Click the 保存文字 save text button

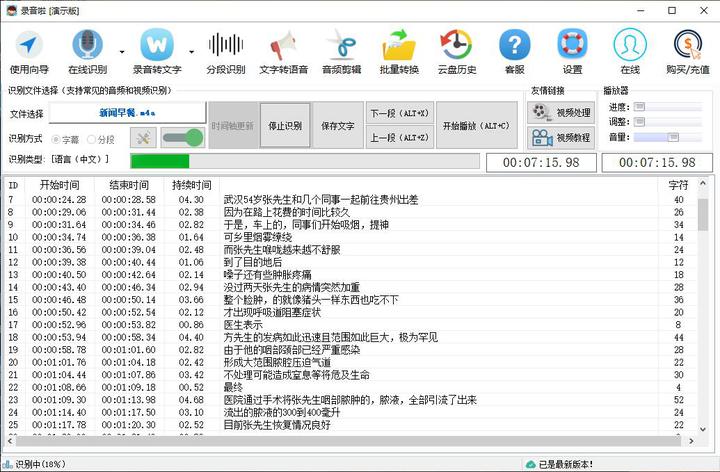338,125
